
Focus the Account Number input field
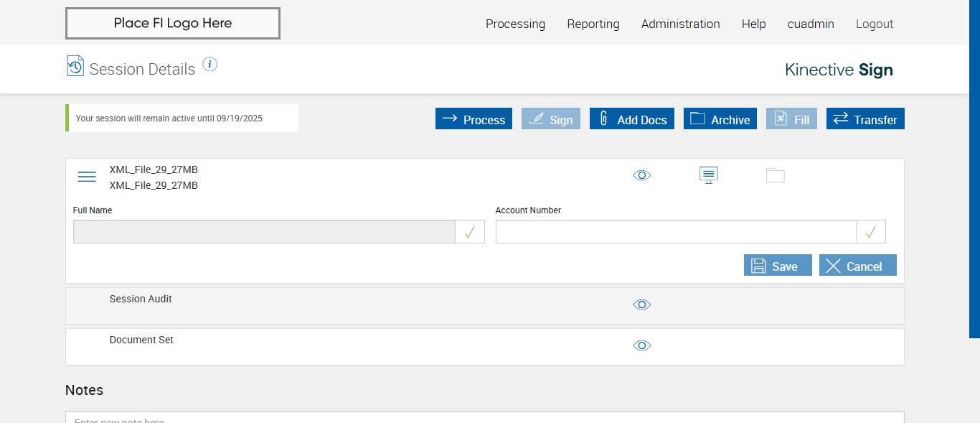pos(676,232)
